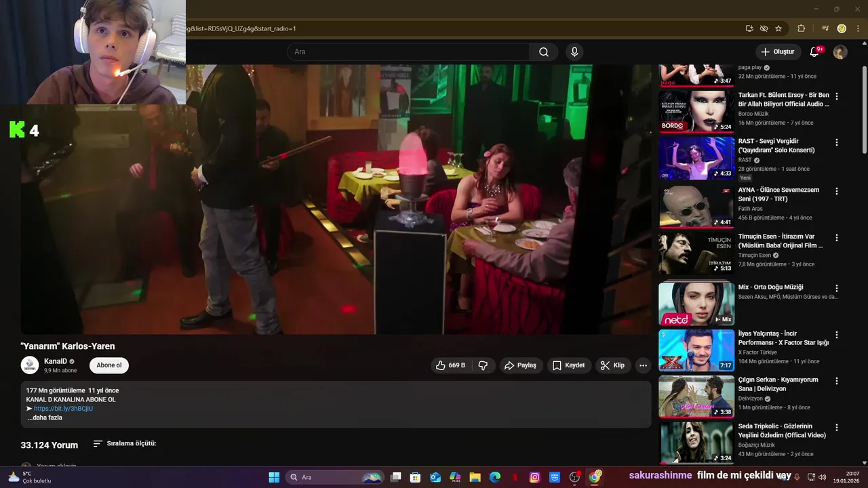Open Windows Start menu
This screenshot has height=488, width=868.
pyautogui.click(x=274, y=477)
